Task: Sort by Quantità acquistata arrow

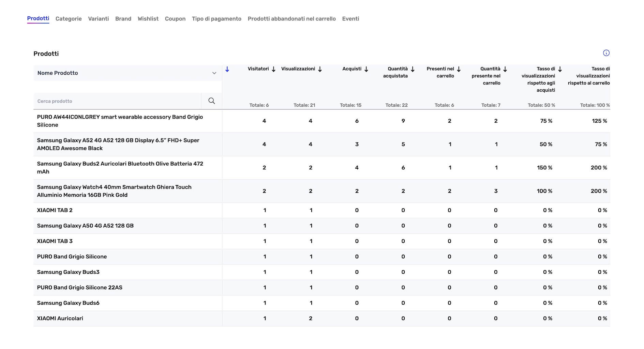Action: (413, 69)
